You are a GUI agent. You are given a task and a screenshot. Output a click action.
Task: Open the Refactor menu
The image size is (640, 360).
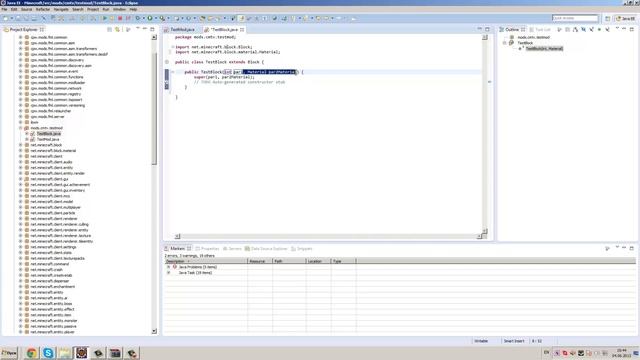pyautogui.click(x=42, y=9)
